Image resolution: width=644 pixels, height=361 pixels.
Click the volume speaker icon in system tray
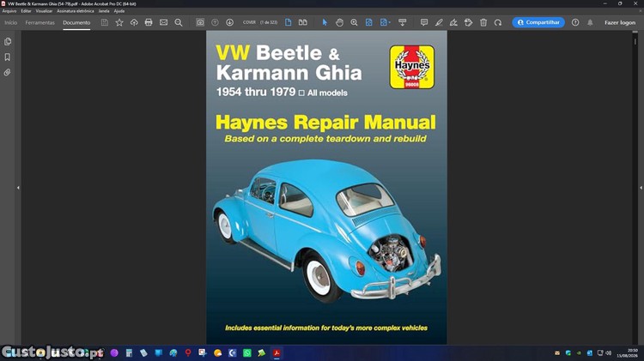[608, 352]
